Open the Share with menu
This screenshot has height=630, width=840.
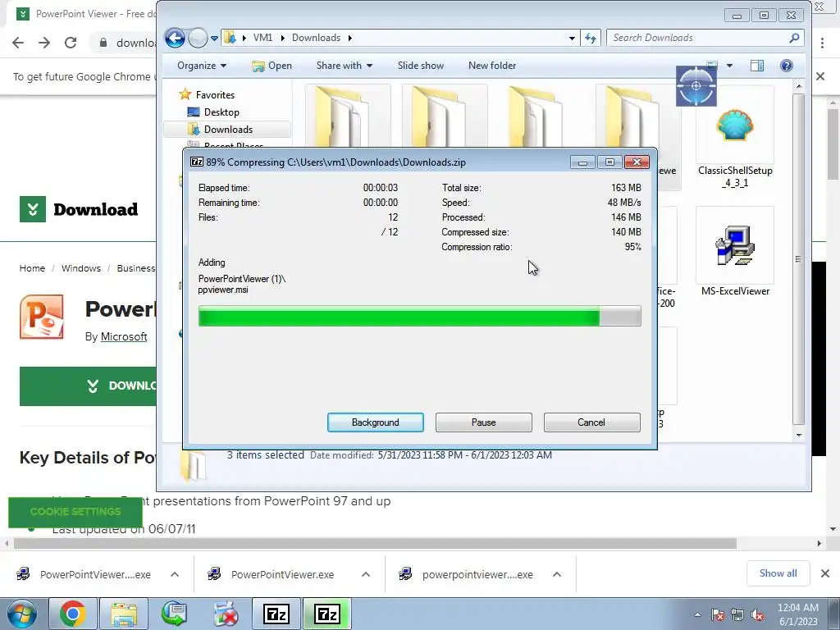[x=344, y=66]
